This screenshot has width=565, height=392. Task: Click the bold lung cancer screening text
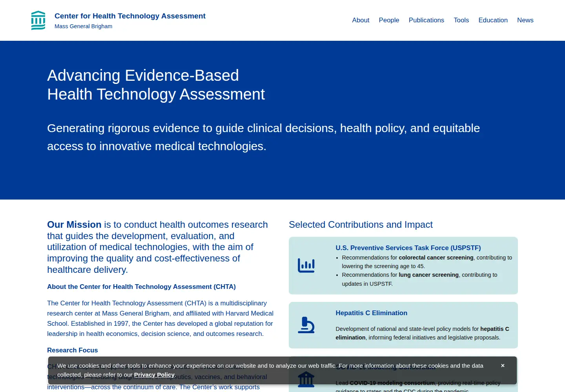pyautogui.click(x=428, y=275)
